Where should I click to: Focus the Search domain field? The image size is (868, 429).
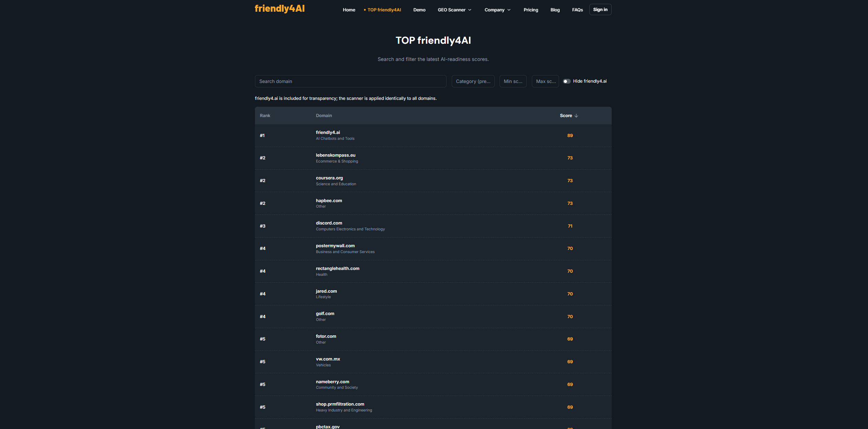click(x=350, y=81)
